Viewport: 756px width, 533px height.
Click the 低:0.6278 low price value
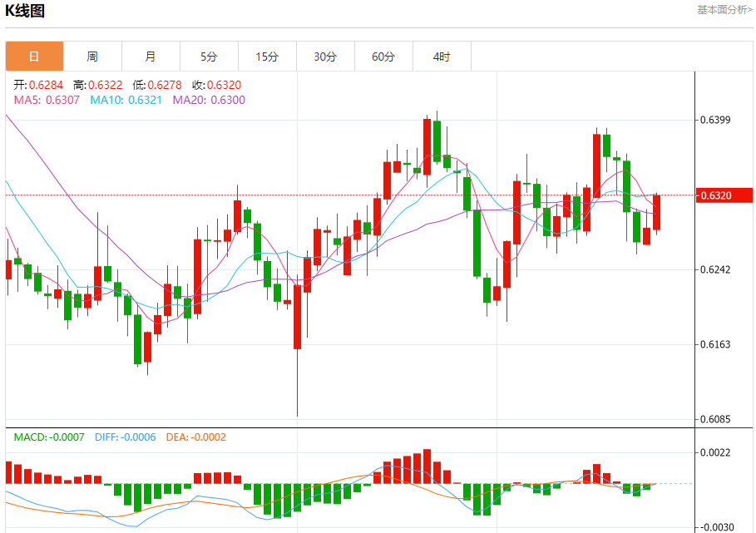point(157,85)
